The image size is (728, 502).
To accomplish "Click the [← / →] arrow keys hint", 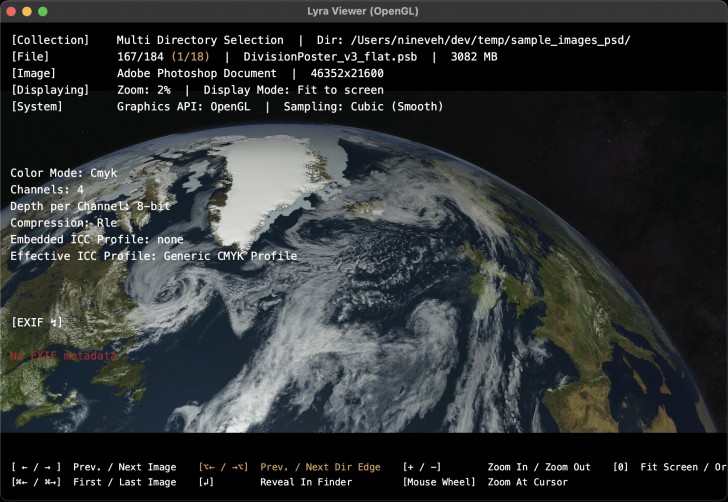I will click(36, 467).
